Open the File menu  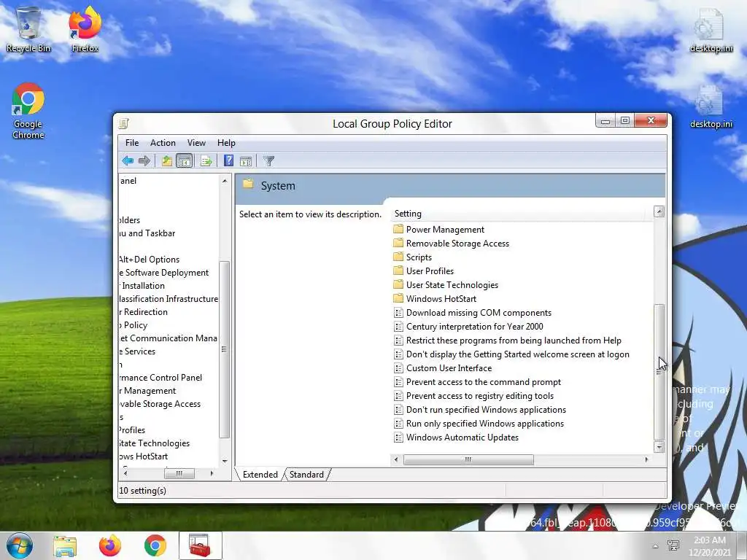[132, 143]
